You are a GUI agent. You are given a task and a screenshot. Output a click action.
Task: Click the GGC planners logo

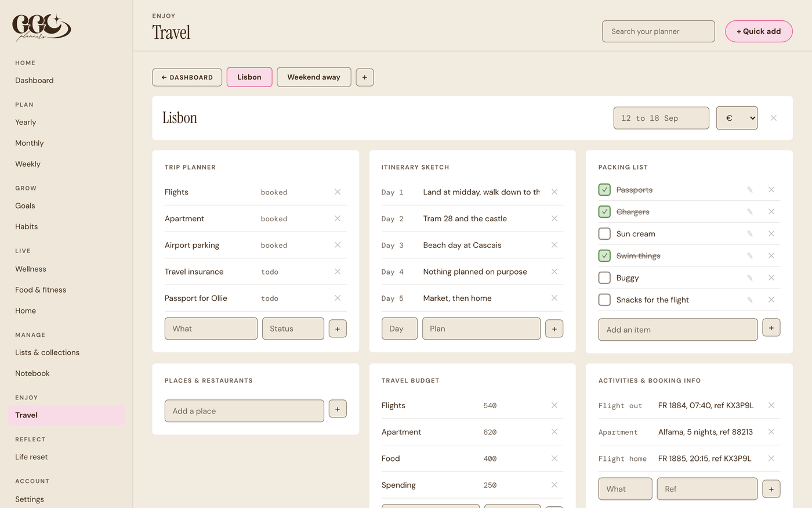[x=42, y=28]
